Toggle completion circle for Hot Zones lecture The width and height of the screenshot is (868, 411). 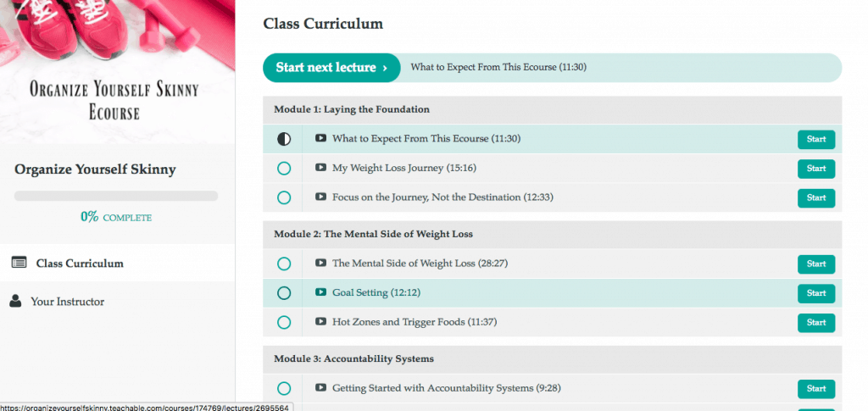284,322
